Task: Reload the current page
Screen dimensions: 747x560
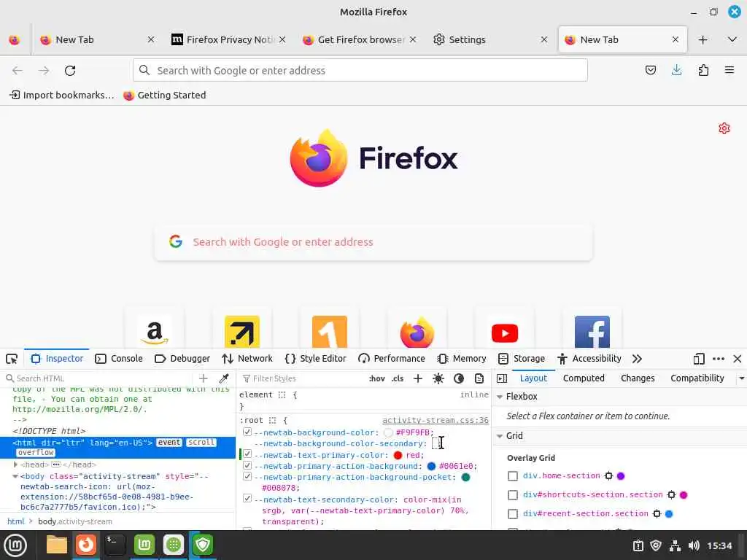Action: 70,71
